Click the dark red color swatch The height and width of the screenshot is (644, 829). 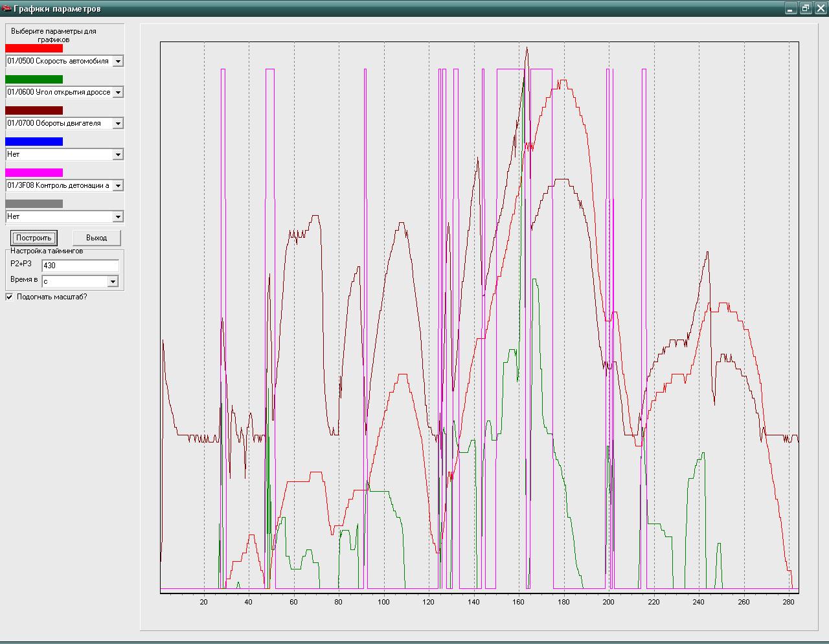[34, 110]
